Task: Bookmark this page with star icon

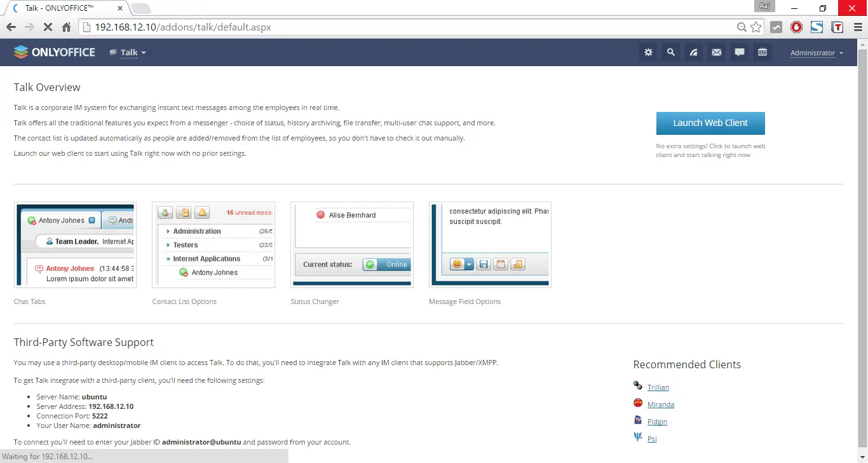Action: [x=756, y=27]
